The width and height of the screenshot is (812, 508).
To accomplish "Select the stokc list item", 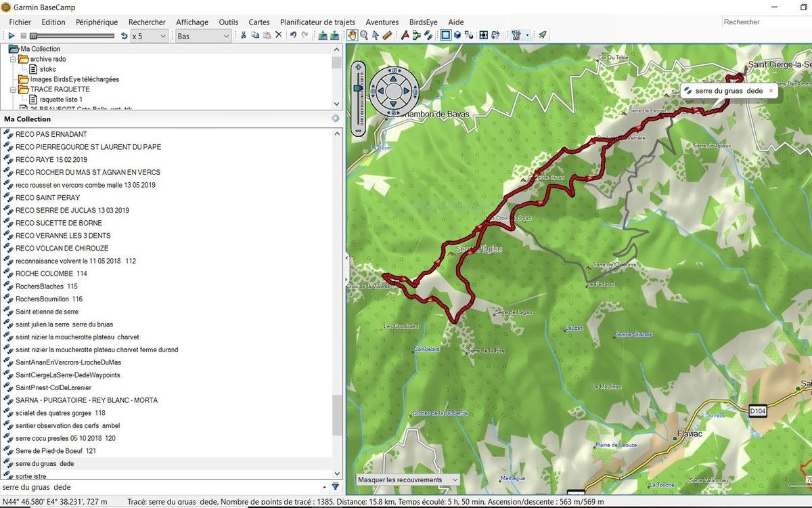I will click(47, 69).
